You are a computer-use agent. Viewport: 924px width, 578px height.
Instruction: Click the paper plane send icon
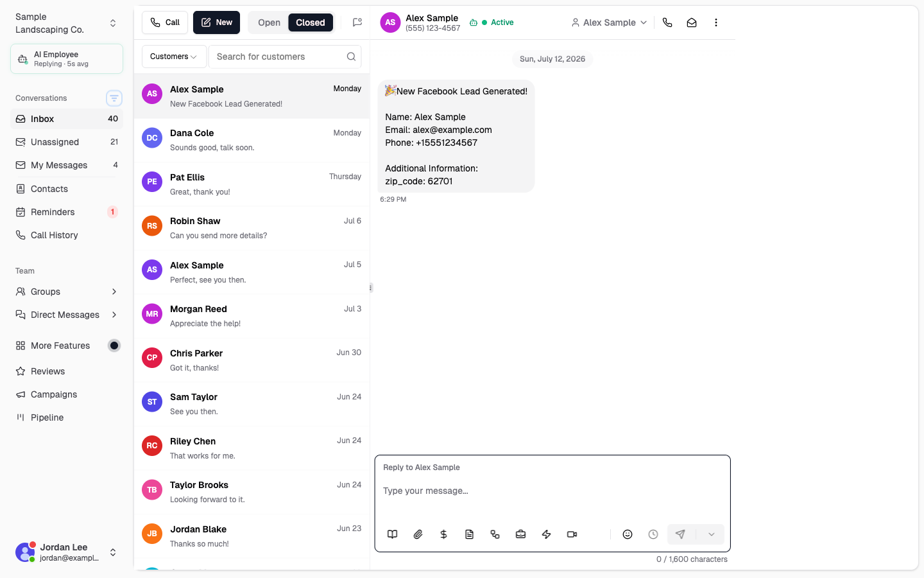tap(681, 534)
